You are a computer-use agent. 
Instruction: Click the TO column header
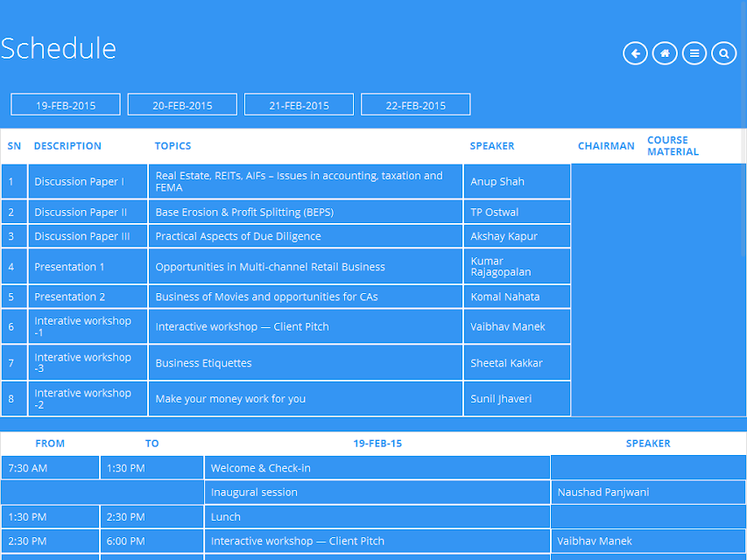[x=152, y=444]
